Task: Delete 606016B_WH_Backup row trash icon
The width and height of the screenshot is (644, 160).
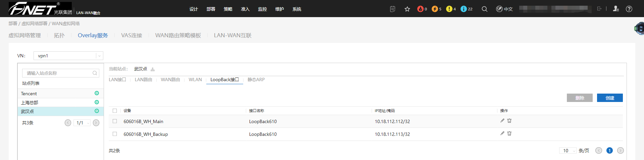Action: pos(509,134)
